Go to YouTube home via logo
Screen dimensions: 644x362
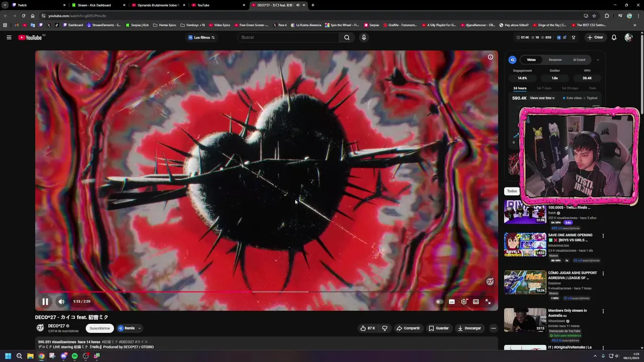(30, 37)
